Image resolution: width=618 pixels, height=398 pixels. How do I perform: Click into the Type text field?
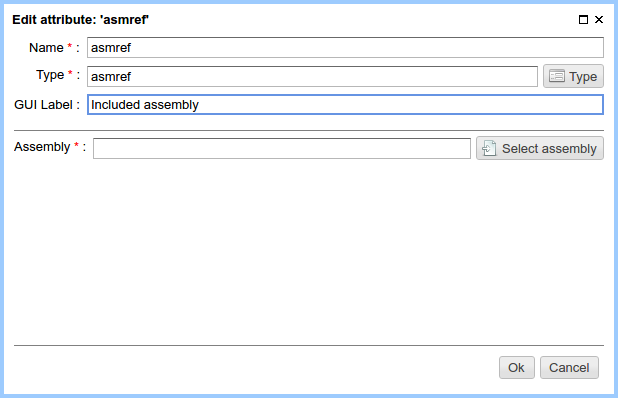click(312, 76)
